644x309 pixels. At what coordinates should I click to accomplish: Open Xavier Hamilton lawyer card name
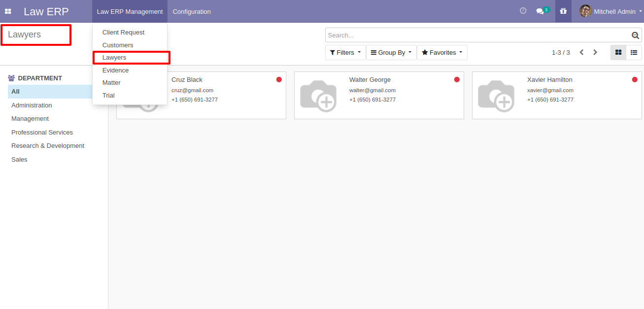pyautogui.click(x=550, y=79)
